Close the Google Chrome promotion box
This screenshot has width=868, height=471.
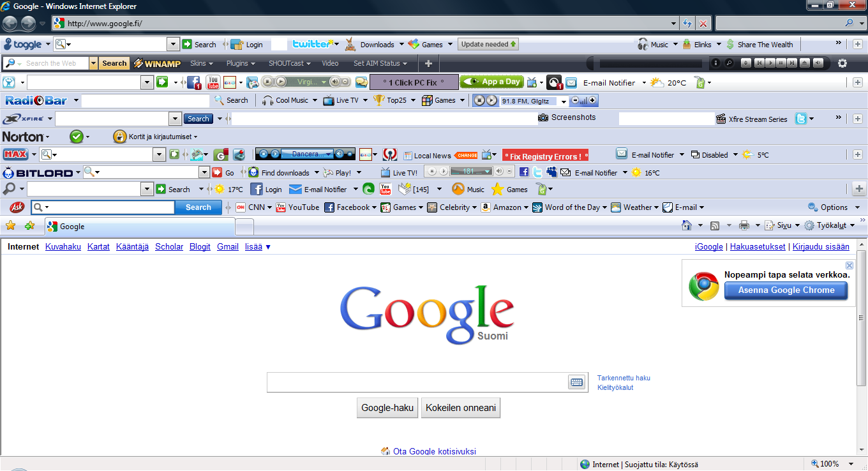[849, 265]
